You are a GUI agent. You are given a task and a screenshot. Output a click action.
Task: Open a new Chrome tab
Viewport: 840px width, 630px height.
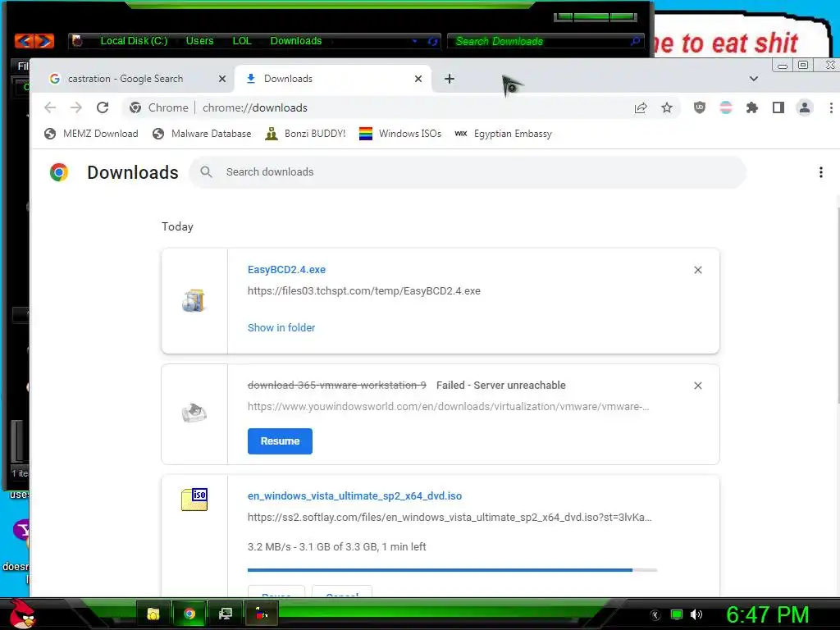click(450, 79)
